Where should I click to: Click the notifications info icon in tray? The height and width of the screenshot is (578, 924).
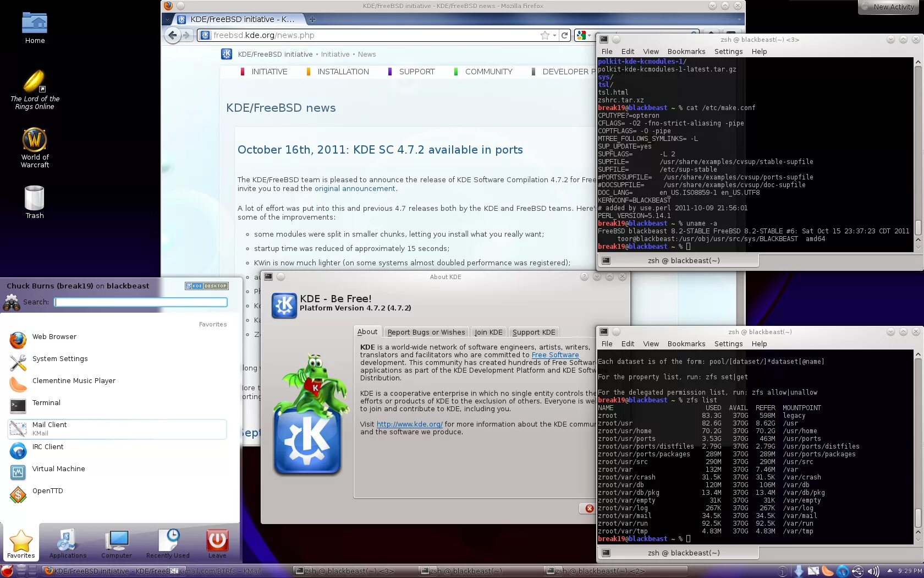tap(783, 571)
